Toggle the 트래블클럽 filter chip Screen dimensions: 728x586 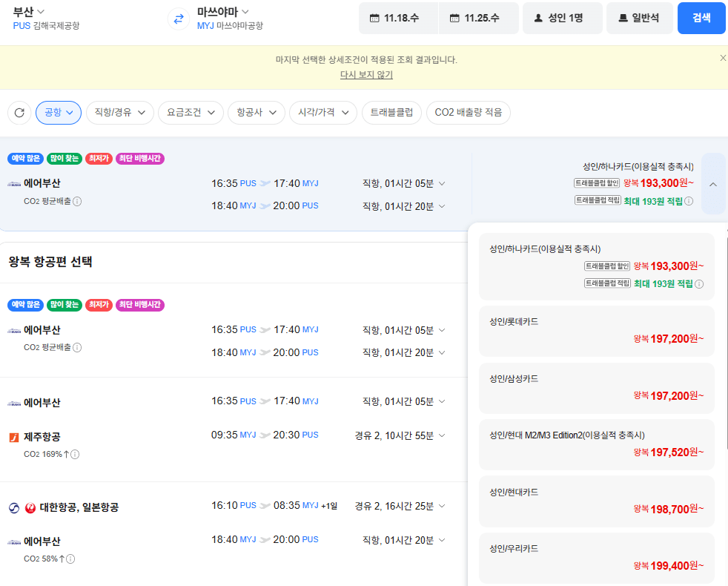[391, 113]
